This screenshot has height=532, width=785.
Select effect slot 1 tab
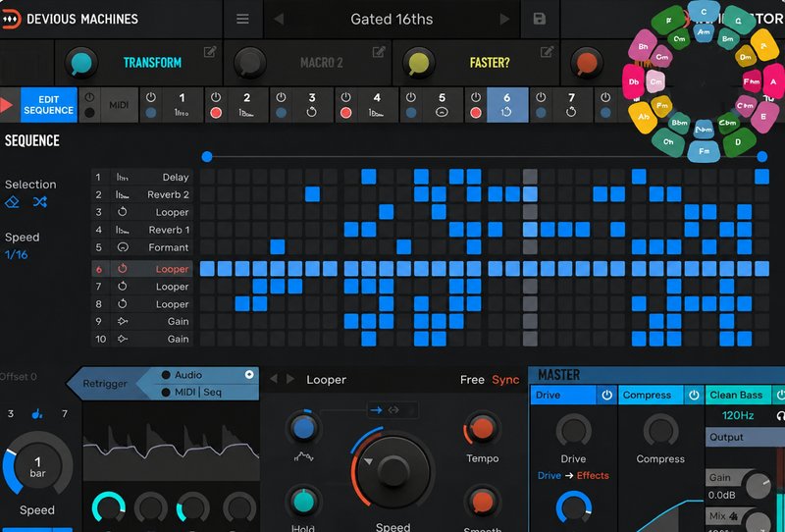tap(182, 105)
